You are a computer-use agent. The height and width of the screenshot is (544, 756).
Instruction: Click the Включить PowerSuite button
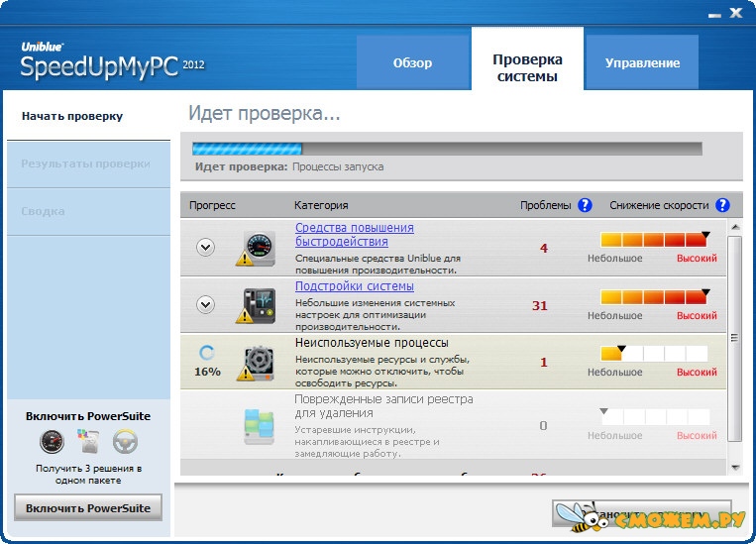[x=88, y=507]
